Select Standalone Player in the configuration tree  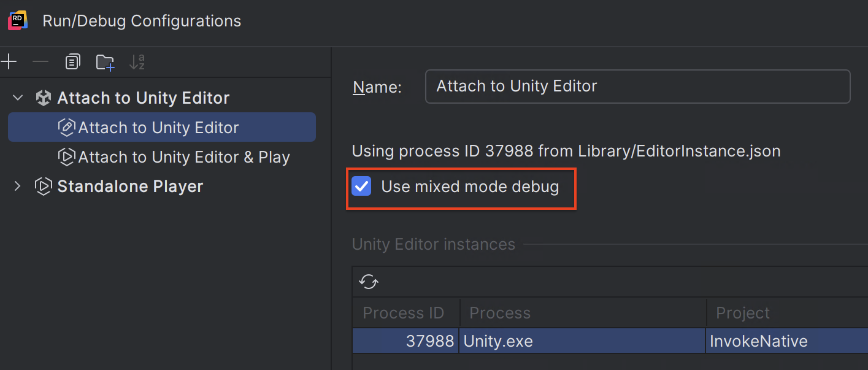coord(129,186)
